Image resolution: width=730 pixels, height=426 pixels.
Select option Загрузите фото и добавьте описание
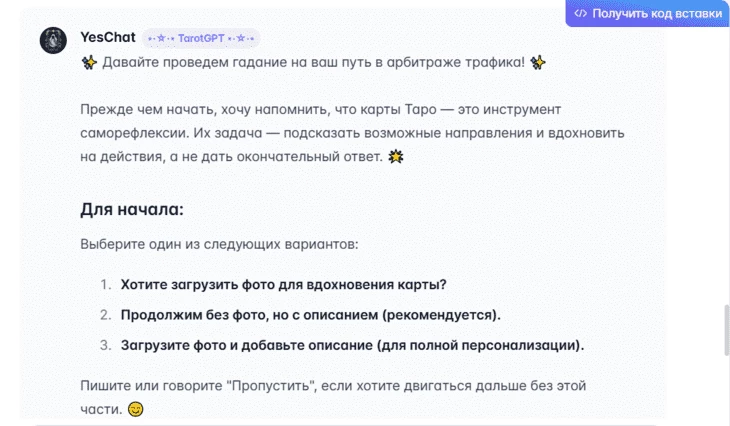tap(352, 345)
